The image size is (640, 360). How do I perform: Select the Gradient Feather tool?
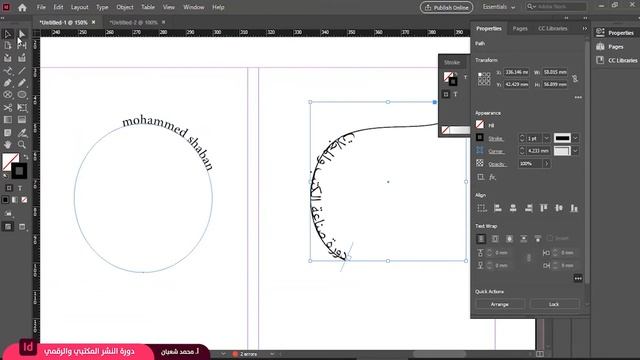coord(22,120)
